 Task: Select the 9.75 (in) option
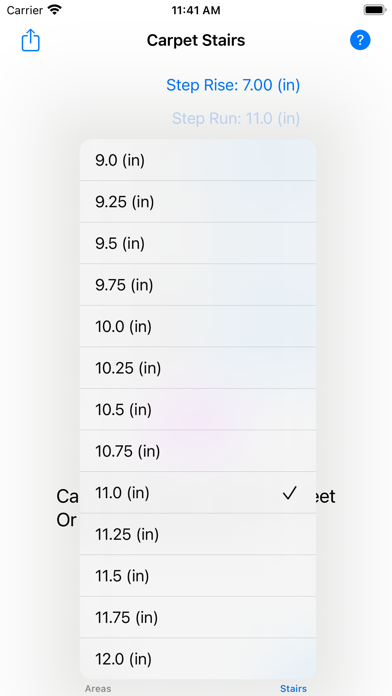(198, 285)
